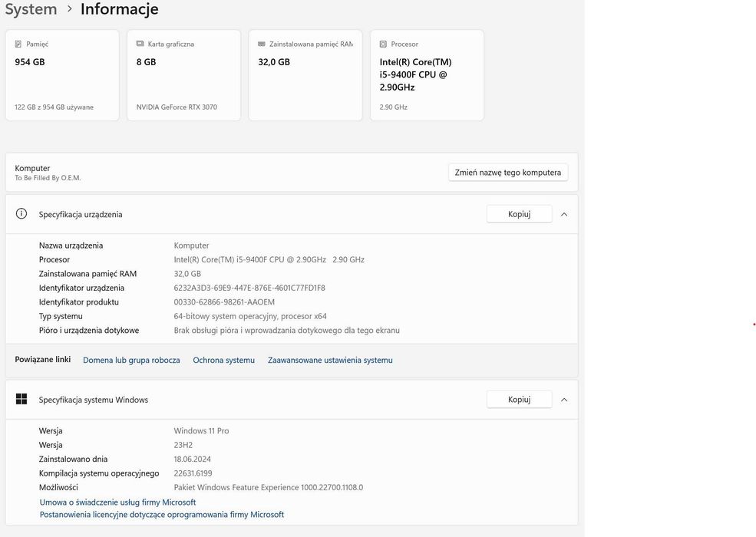The width and height of the screenshot is (756, 537).
Task: Click the Powiązane linki label
Action: (42, 359)
